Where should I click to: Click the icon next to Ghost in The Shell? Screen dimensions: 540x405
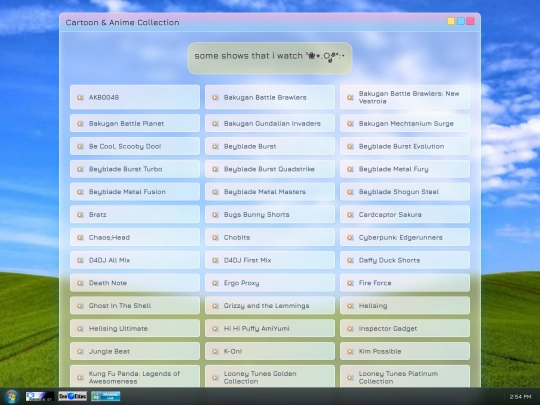[80, 305]
